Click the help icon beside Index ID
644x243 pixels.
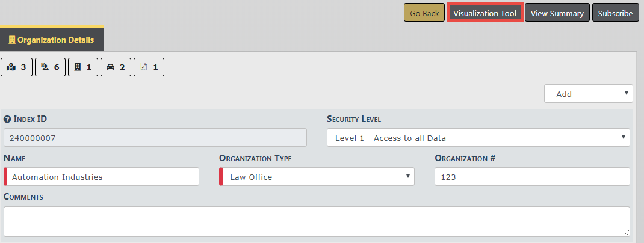point(7,119)
